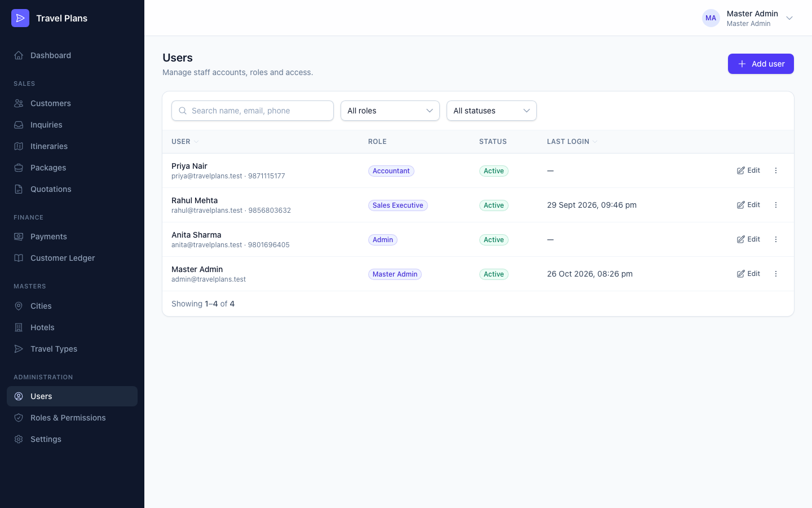Open the three-dot menu for Rahul Mehta
Viewport: 812px width, 508px height.
pos(776,205)
